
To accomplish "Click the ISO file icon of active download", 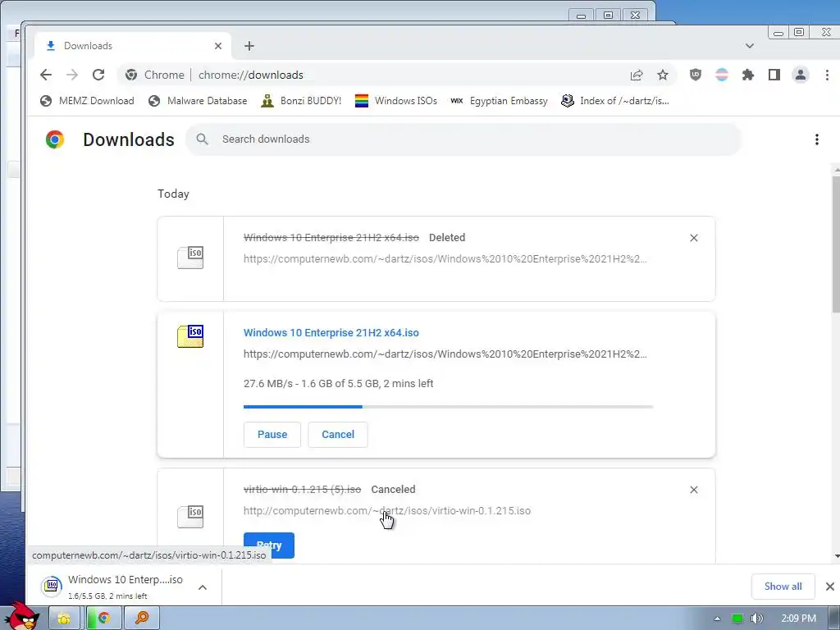I will [190, 336].
